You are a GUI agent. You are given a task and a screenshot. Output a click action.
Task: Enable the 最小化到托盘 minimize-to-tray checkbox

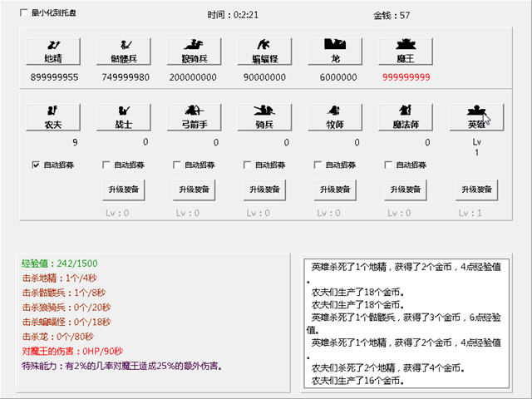[23, 13]
